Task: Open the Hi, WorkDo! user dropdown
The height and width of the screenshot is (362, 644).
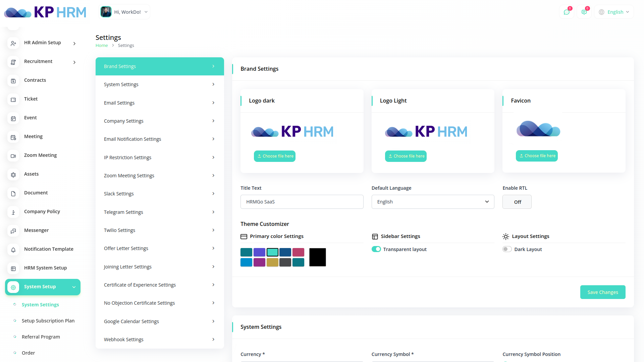Action: tap(125, 12)
